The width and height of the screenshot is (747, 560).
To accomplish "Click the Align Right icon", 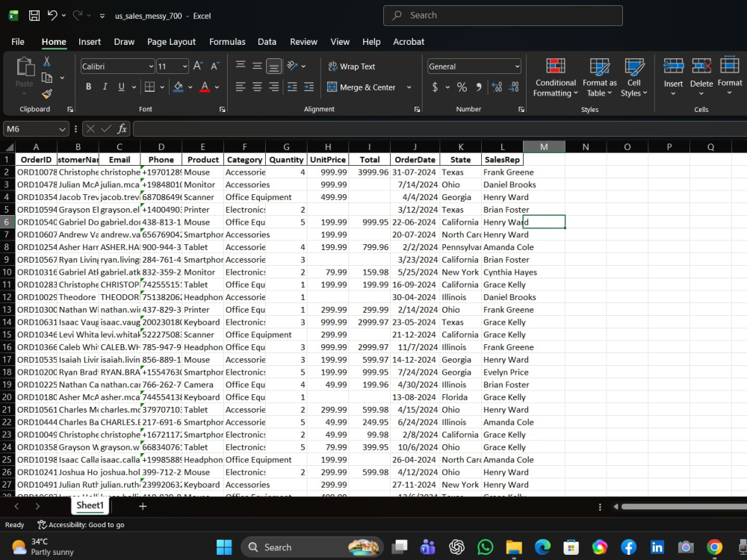I will [x=274, y=87].
